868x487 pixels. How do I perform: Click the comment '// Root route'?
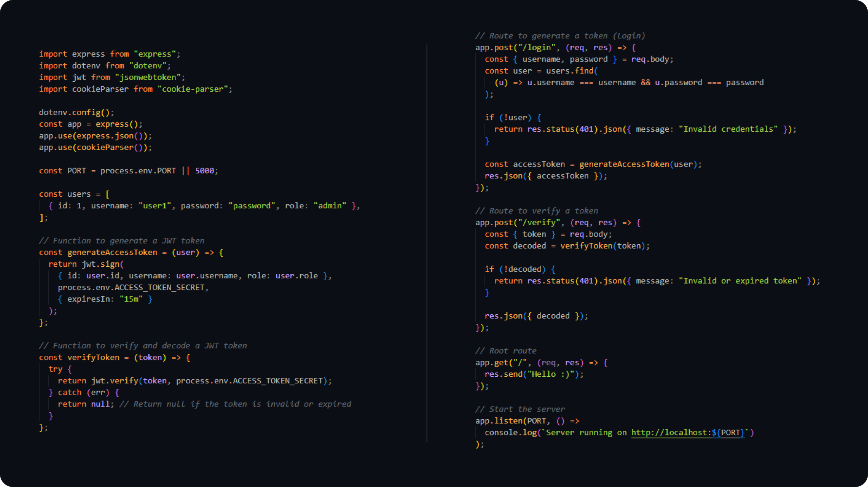[x=506, y=350]
